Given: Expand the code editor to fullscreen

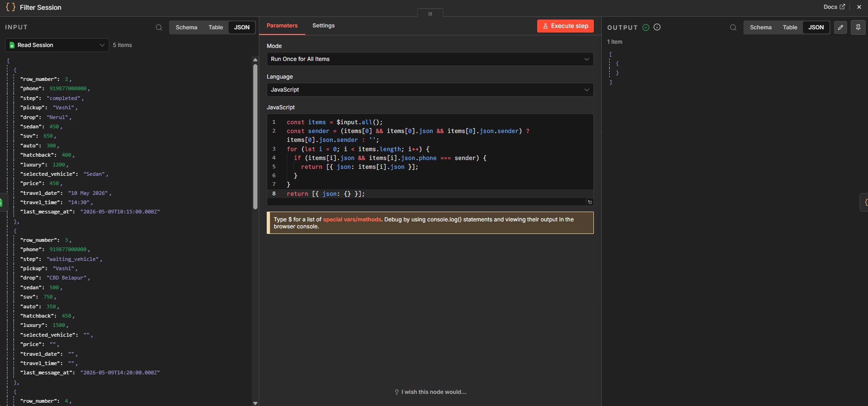Looking at the screenshot, I should point(590,202).
